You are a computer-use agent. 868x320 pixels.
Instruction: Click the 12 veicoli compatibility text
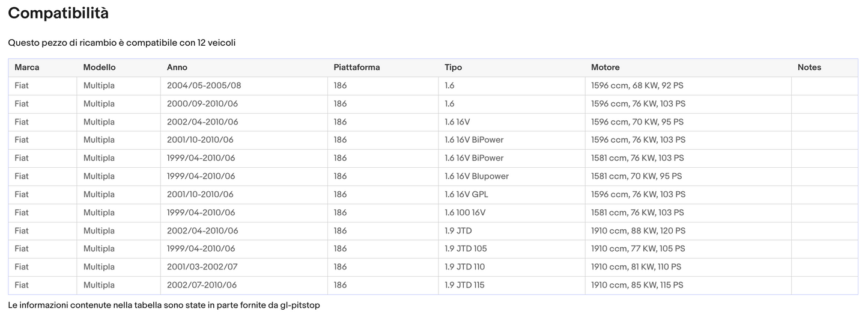(x=216, y=43)
